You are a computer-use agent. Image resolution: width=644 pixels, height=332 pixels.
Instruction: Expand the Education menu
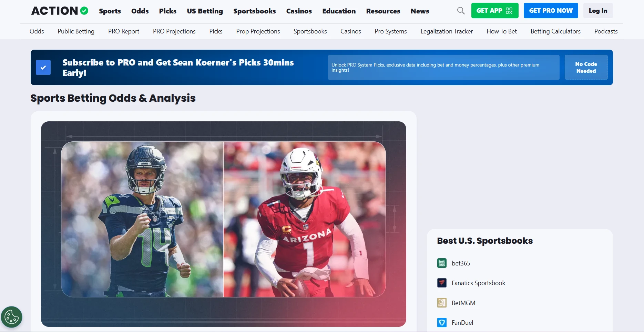tap(339, 11)
